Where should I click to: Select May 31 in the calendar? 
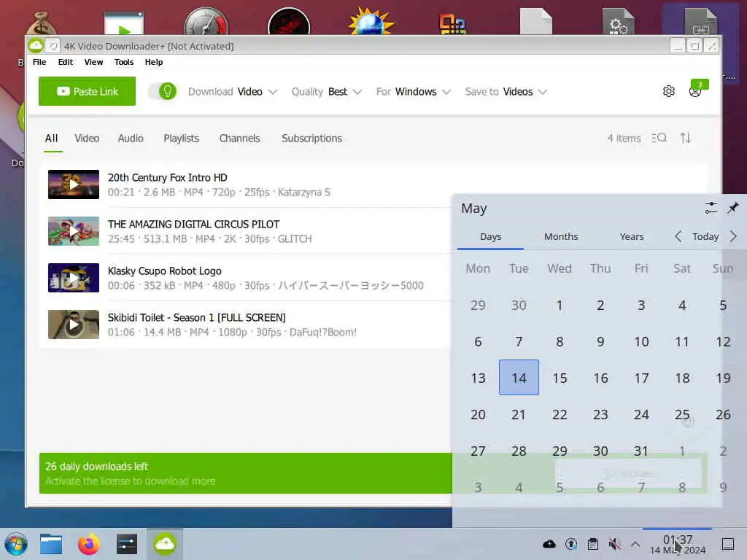641,451
